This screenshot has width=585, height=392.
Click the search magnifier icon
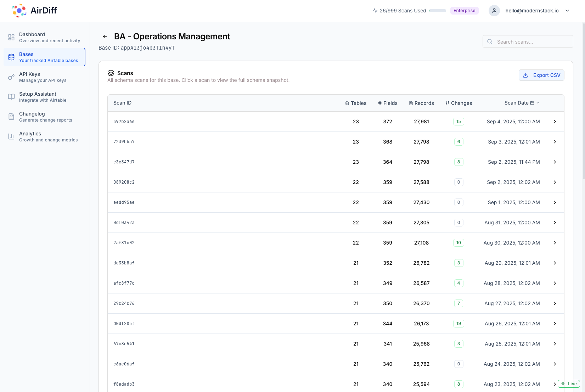490,41
